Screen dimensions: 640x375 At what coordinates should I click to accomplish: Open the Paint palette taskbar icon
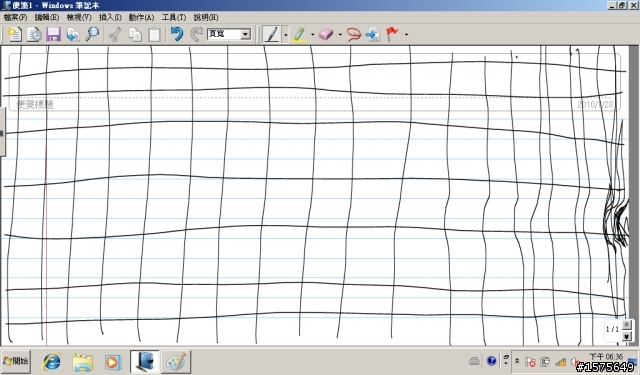tap(176, 362)
